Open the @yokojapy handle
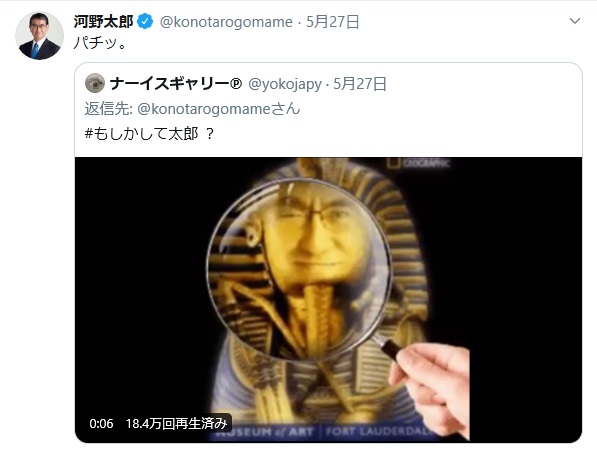This screenshot has width=597, height=452. pos(285,84)
